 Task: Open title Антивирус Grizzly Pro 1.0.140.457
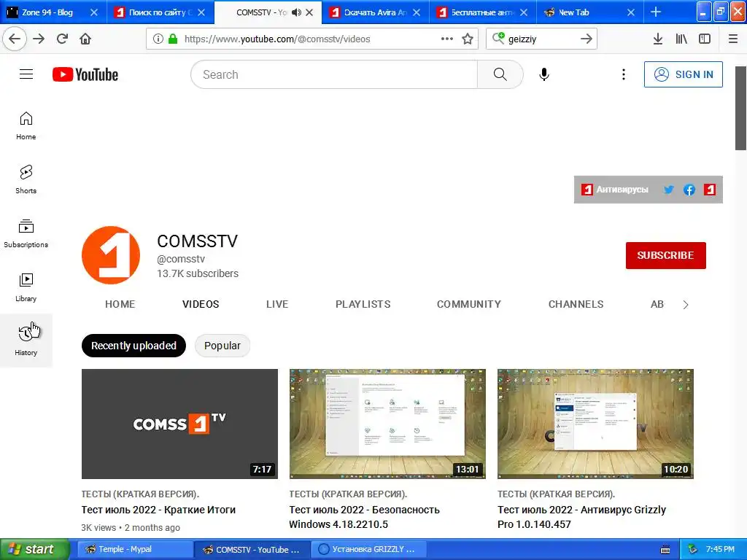[581, 517]
